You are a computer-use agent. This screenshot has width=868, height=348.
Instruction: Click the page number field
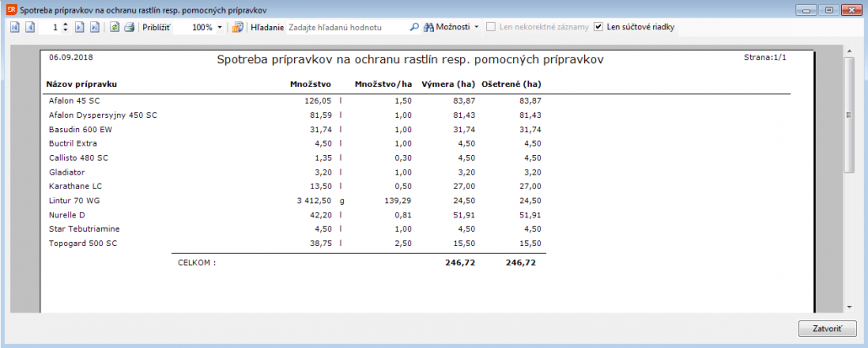50,27
